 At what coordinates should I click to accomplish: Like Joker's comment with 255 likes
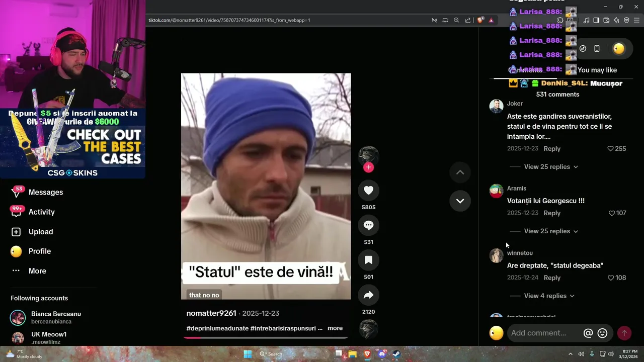[610, 149]
